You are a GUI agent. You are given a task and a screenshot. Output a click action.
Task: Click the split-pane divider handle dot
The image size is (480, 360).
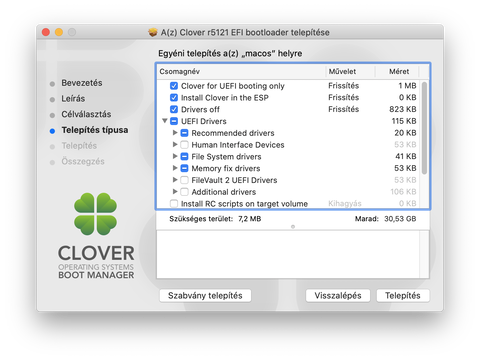[293, 227]
